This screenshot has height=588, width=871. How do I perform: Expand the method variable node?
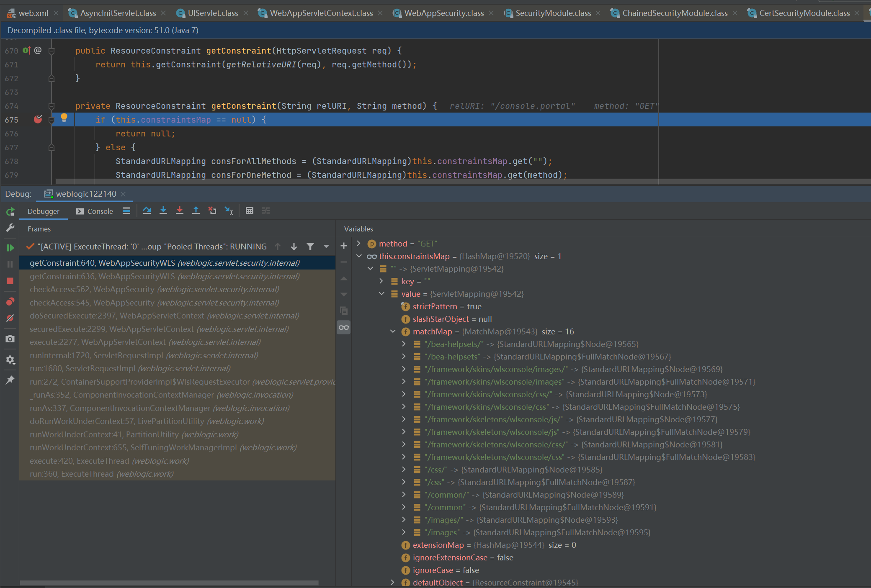(358, 243)
